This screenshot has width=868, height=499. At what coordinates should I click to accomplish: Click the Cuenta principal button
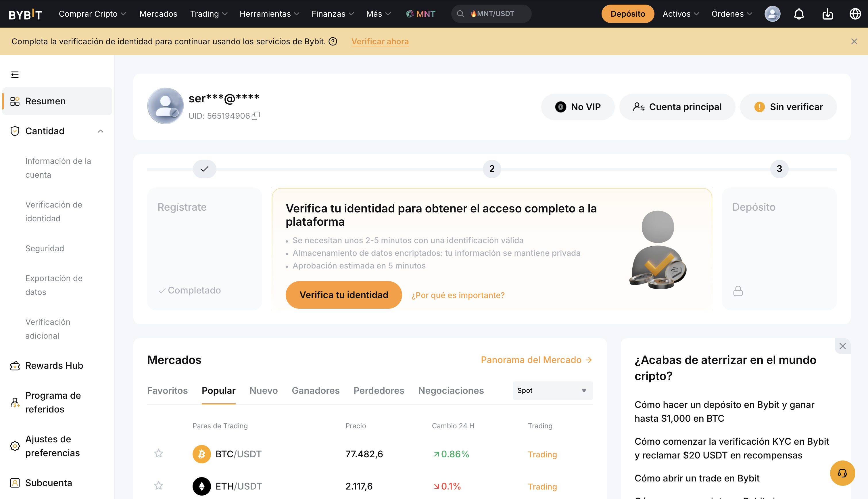click(677, 107)
